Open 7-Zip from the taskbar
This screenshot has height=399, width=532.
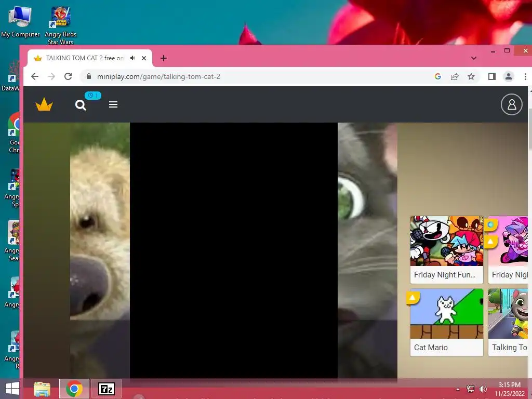(106, 389)
